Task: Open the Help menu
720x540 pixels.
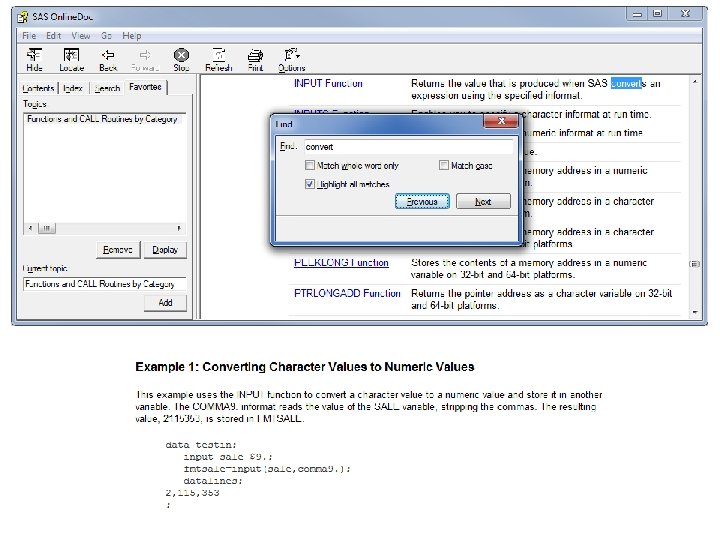Action: (x=131, y=35)
